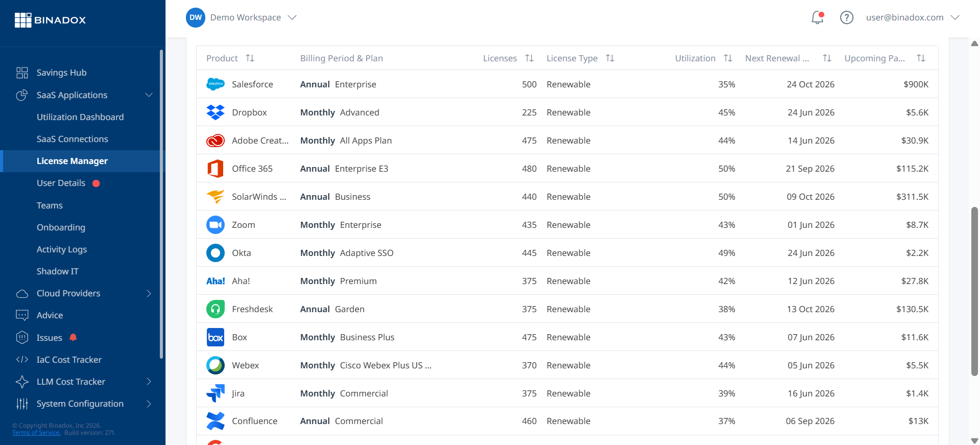Open Activity Logs page
The height and width of the screenshot is (445, 980).
coord(62,249)
